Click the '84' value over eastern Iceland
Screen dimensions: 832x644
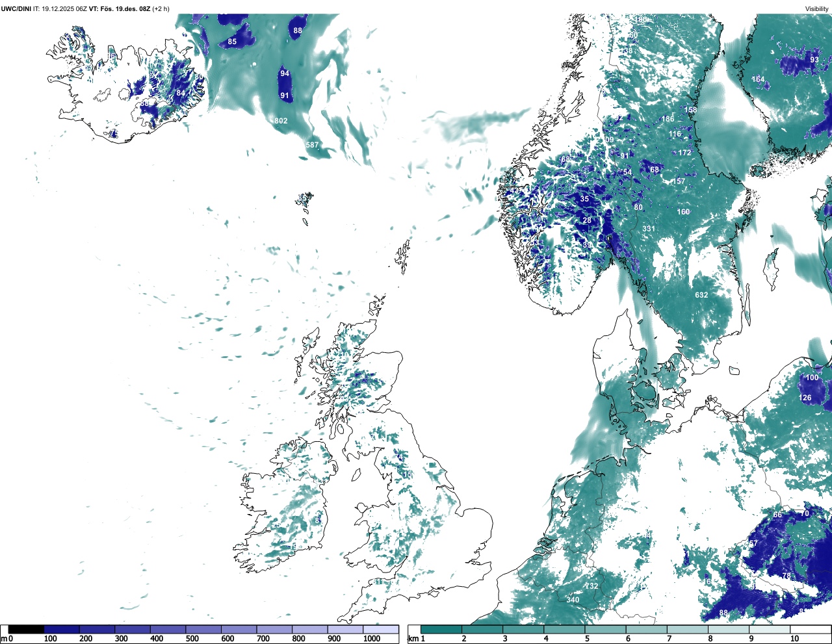point(181,93)
